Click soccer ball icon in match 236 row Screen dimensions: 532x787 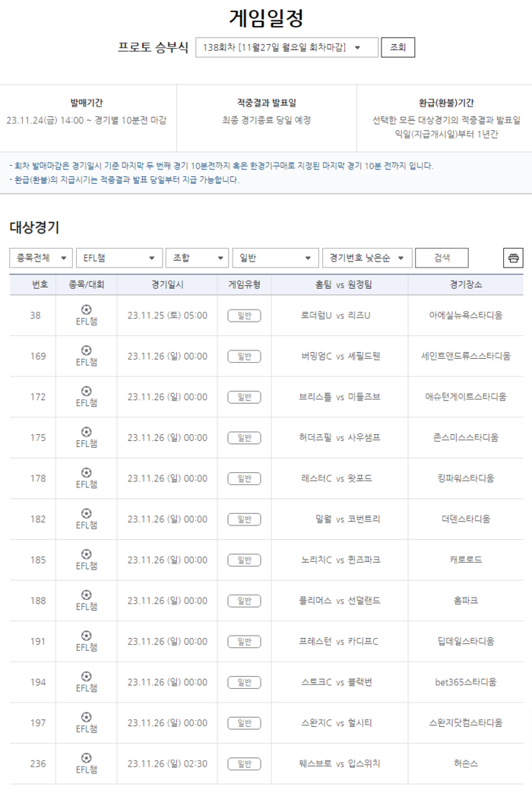click(x=86, y=757)
